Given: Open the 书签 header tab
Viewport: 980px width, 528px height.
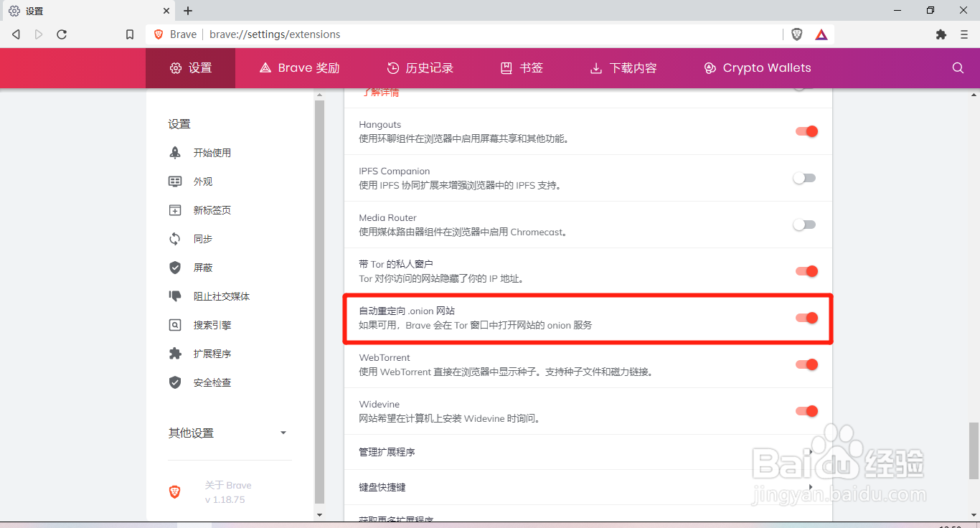Looking at the screenshot, I should (x=522, y=68).
